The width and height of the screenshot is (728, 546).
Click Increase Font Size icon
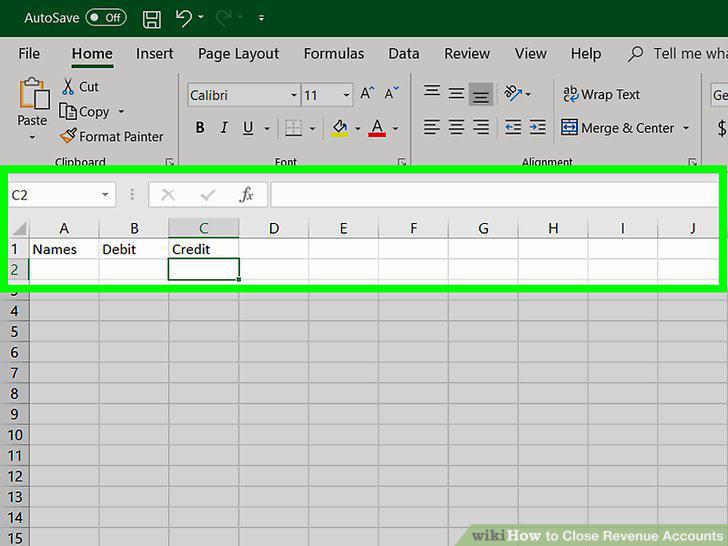click(x=367, y=93)
